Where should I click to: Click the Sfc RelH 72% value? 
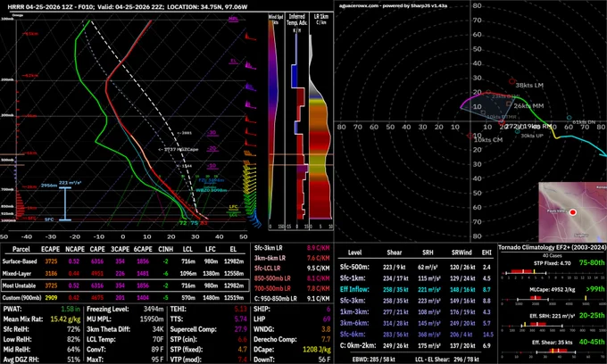pos(73,329)
